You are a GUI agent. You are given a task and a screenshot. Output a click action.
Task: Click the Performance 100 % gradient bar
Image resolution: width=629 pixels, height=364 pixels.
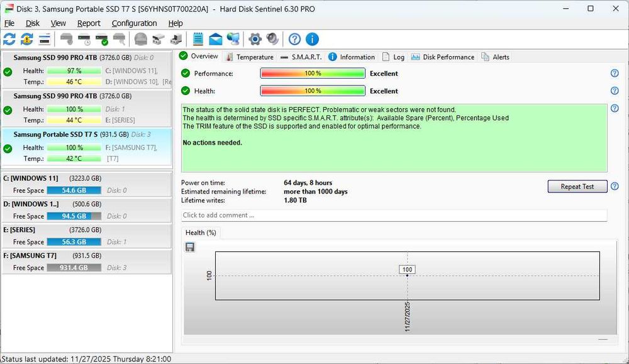(313, 74)
